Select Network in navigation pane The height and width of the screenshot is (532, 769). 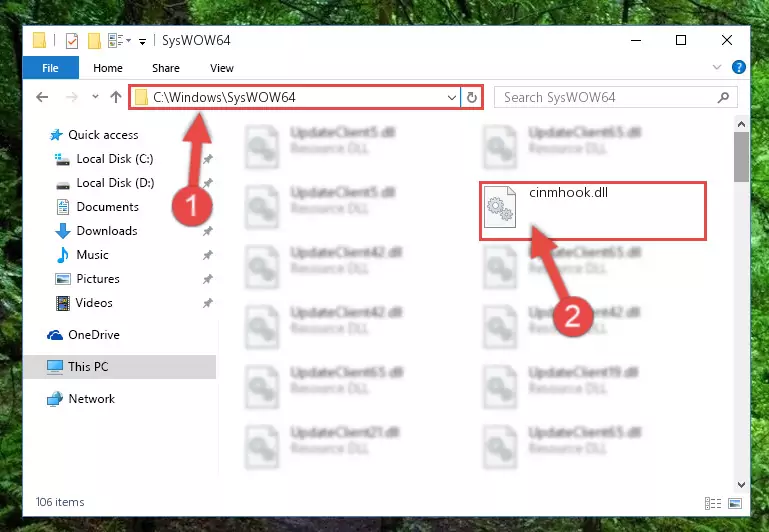tap(92, 399)
